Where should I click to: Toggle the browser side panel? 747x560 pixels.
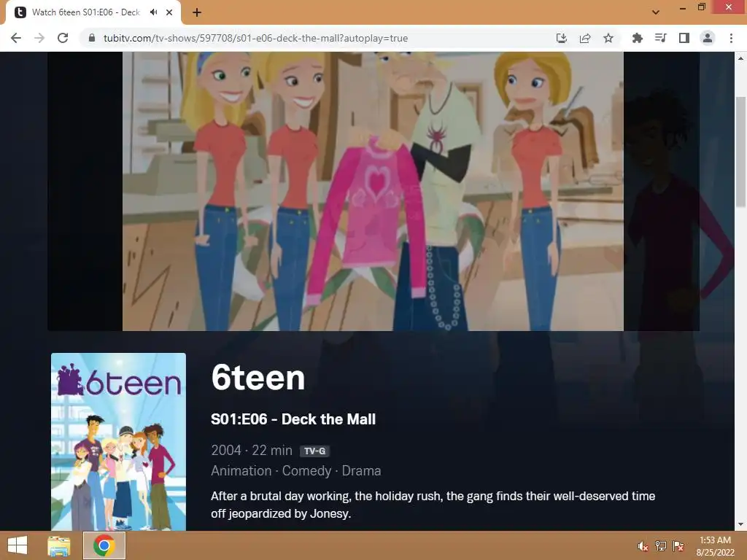point(684,38)
